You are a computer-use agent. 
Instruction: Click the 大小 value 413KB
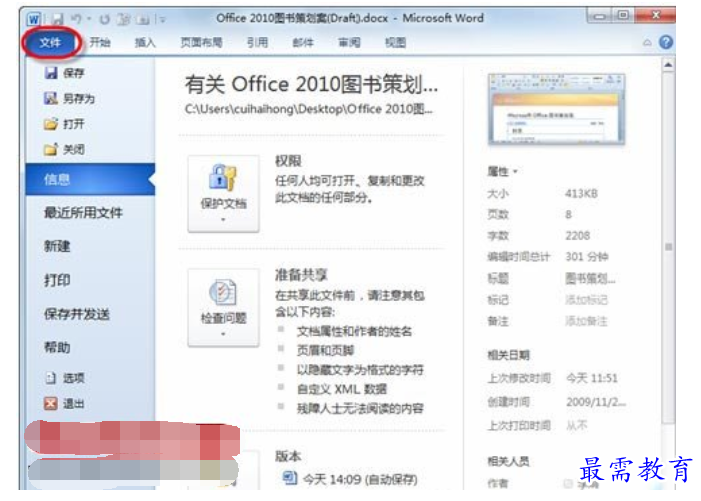click(x=581, y=194)
